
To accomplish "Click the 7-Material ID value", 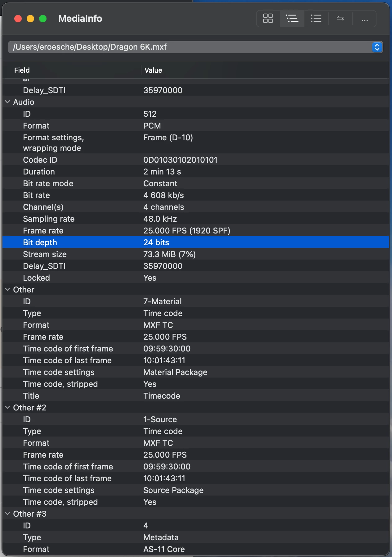I will click(163, 301).
